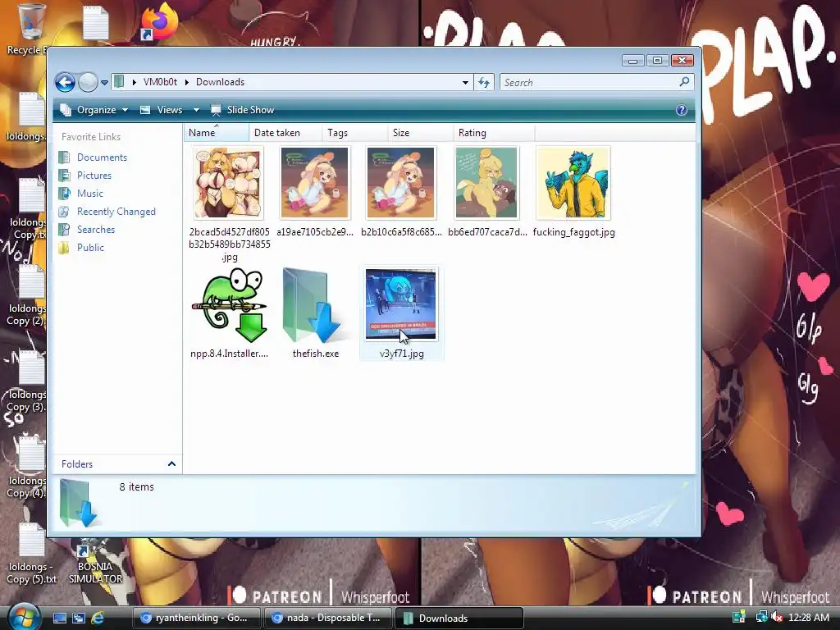Click Switch between windows quick launch icon
The width and height of the screenshot is (840, 630).
coord(79,619)
